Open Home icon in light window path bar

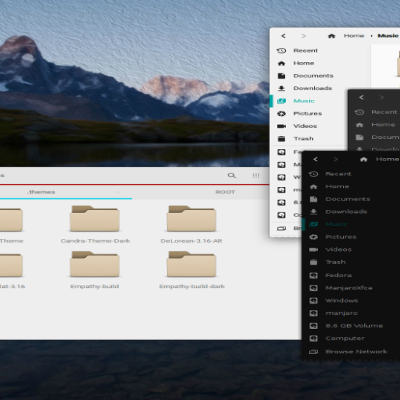(331, 36)
